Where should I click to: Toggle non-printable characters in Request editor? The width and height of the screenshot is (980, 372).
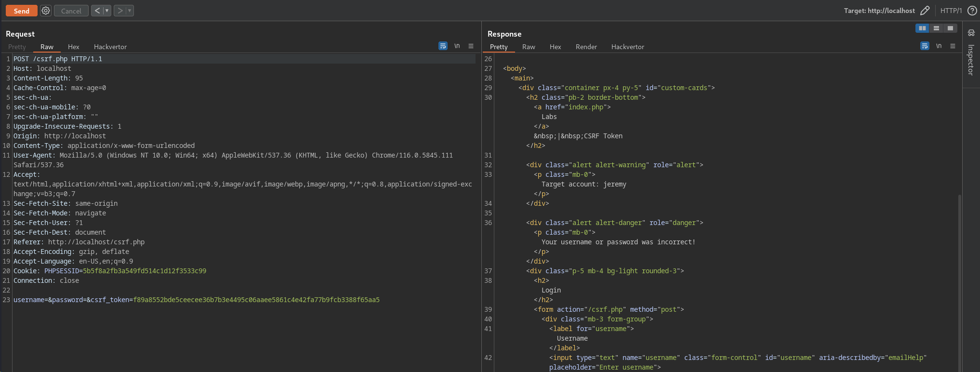457,46
